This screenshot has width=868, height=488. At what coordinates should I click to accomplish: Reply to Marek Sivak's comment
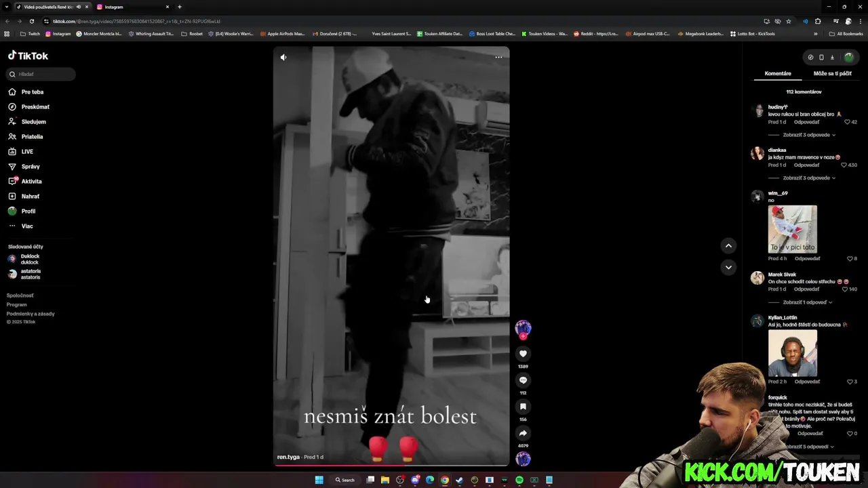pyautogui.click(x=806, y=289)
